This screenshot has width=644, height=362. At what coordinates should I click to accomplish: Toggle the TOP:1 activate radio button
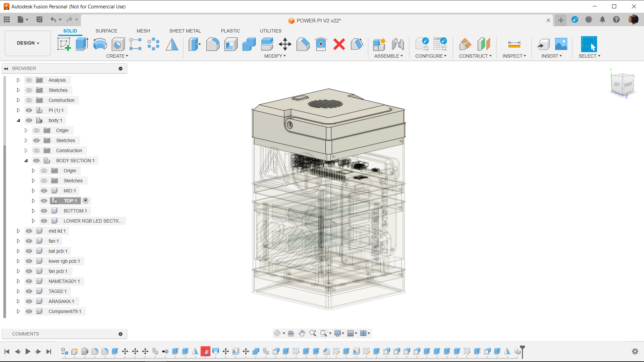point(86,201)
